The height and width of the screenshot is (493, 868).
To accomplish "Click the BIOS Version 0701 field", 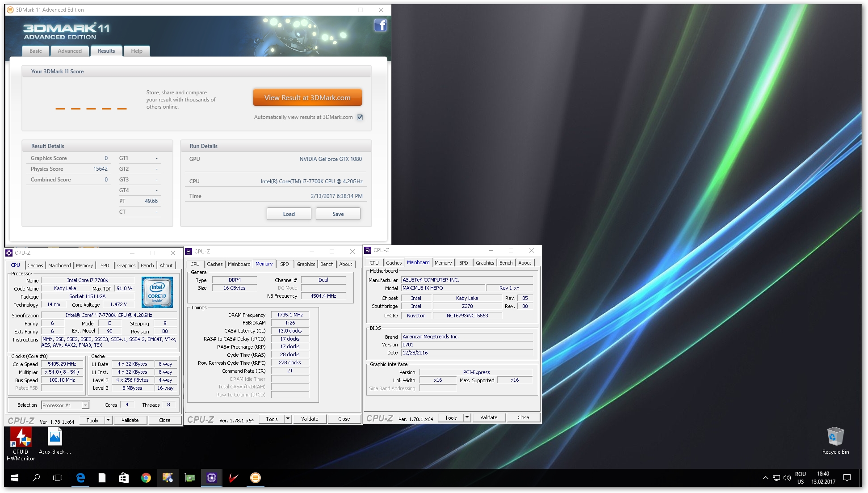I will 467,345.
